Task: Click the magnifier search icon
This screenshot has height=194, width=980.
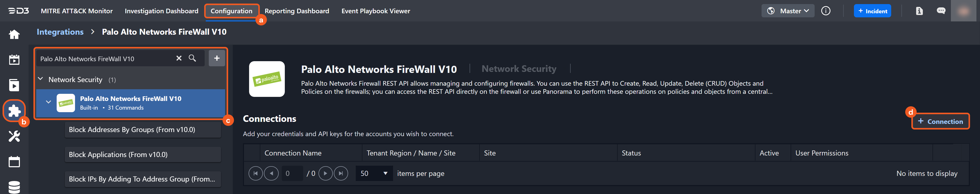Action: (x=192, y=58)
